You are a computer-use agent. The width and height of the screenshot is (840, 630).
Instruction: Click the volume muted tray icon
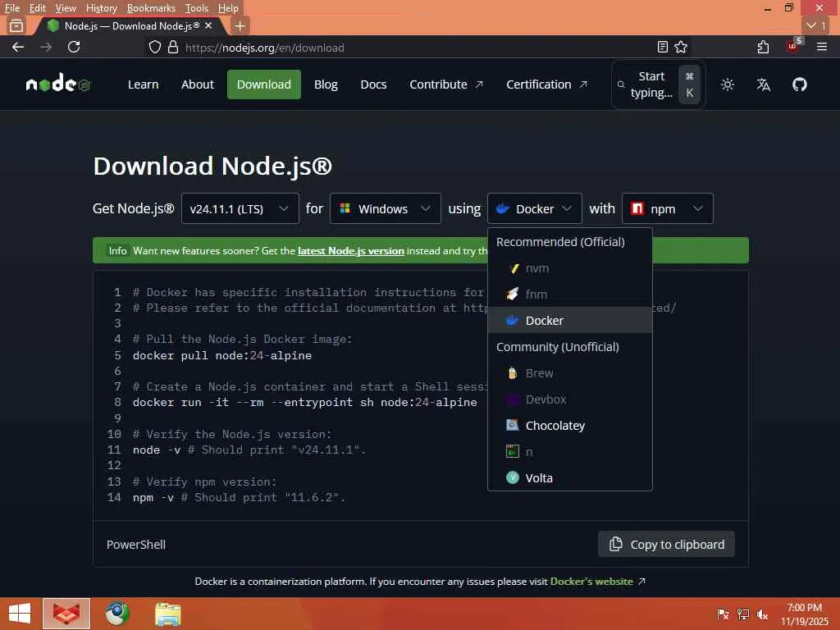762,614
